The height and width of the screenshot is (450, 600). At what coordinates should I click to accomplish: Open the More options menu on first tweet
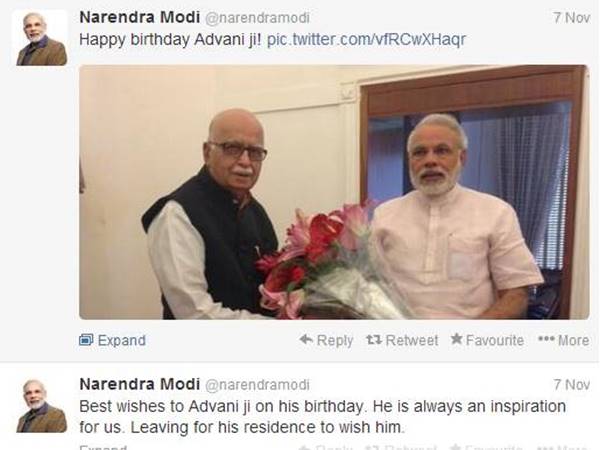564,340
